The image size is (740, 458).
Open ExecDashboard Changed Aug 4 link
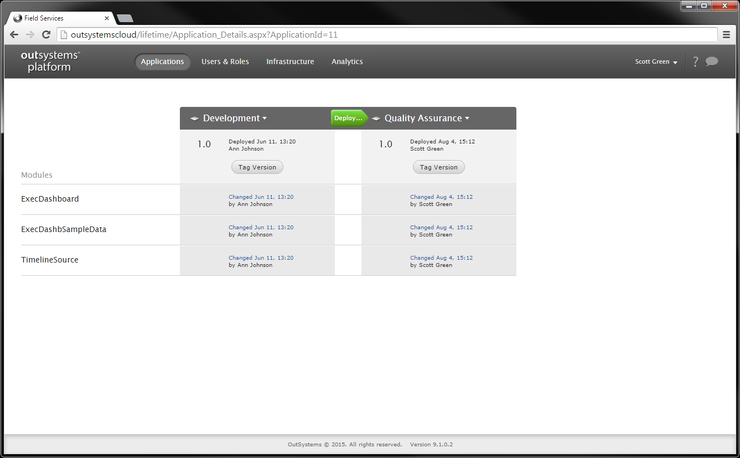click(x=441, y=197)
